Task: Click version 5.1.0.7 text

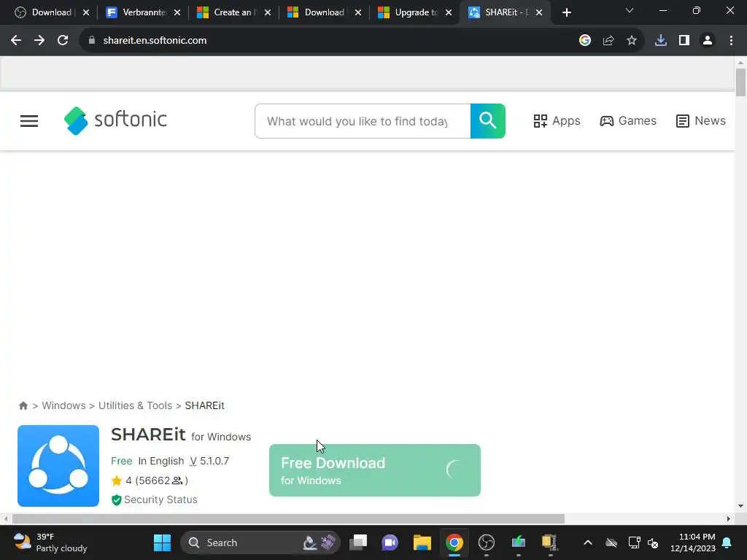Action: [209, 461]
